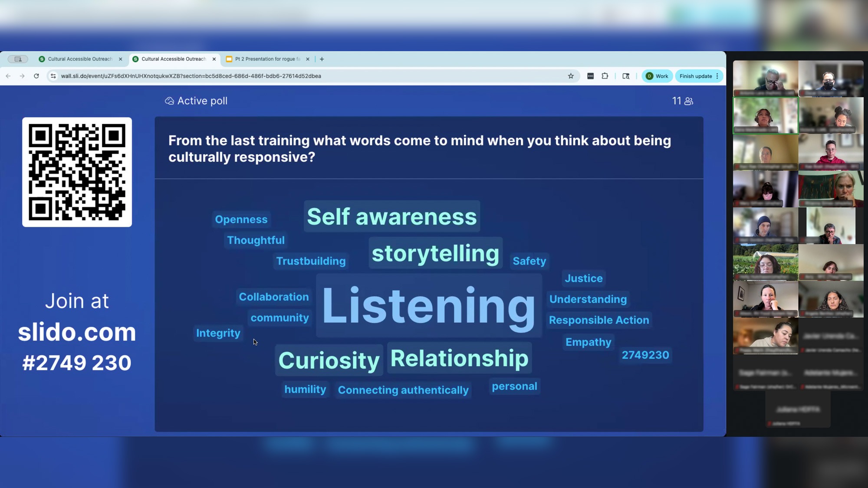Open the Work profile menu

(657, 76)
